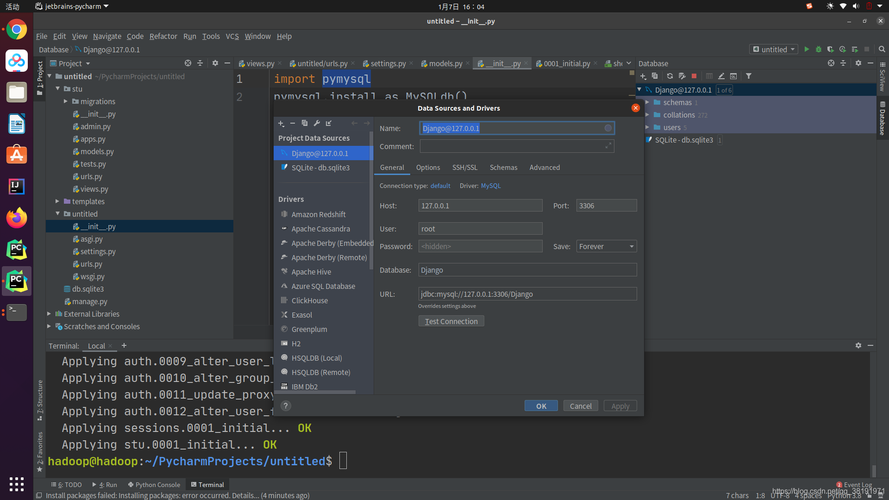Refresh the Database panel
This screenshot has width=889, height=500.
pos(670,76)
